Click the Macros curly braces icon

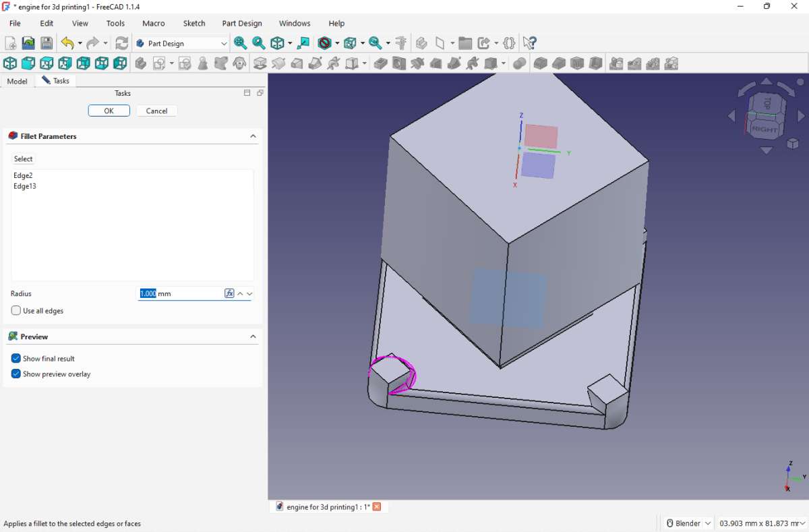pos(509,43)
